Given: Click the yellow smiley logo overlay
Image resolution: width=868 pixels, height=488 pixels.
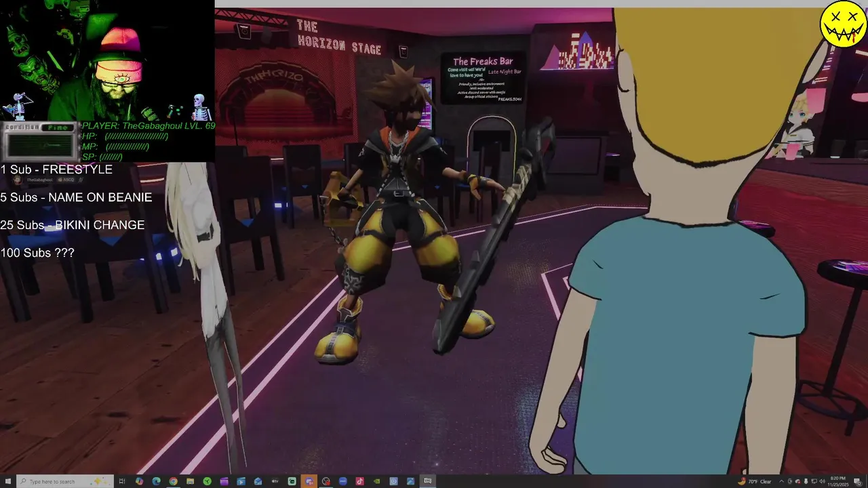Looking at the screenshot, I should tap(843, 25).
